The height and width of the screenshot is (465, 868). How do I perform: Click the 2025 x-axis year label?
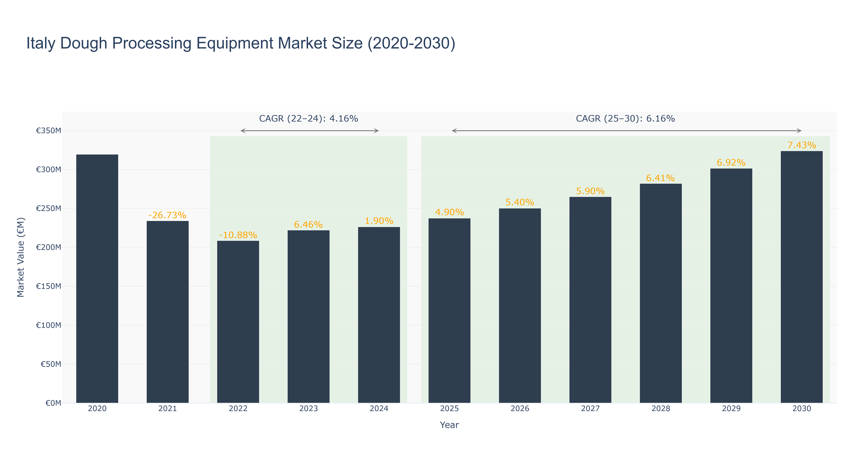pyautogui.click(x=449, y=409)
